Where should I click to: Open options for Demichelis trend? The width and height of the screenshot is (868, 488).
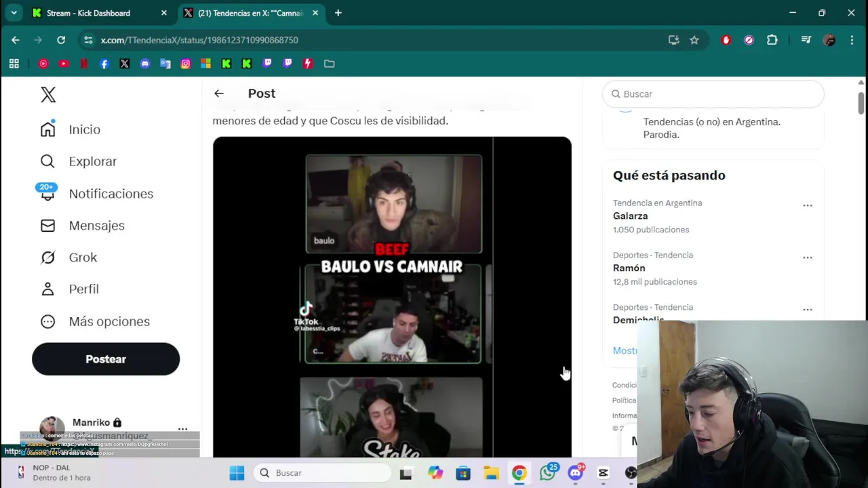[807, 310]
